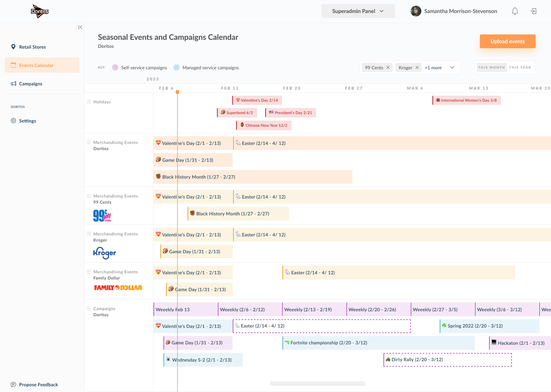Click the Retail Stores pin icon

pos(13,47)
